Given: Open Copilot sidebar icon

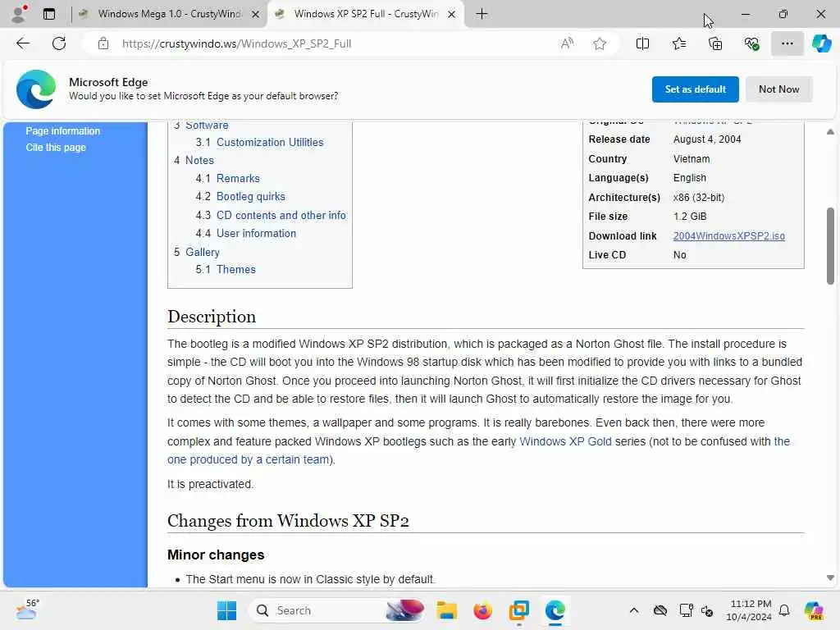Looking at the screenshot, I should point(821,43).
